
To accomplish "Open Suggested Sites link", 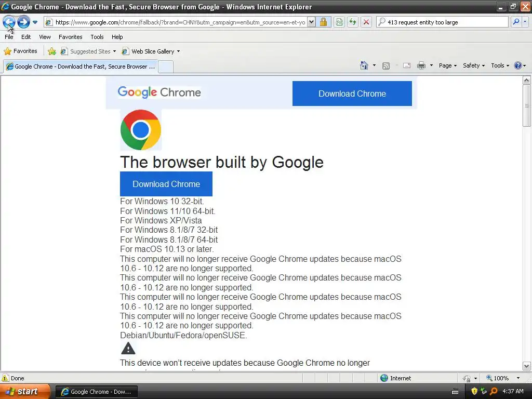I will pyautogui.click(x=86, y=51).
